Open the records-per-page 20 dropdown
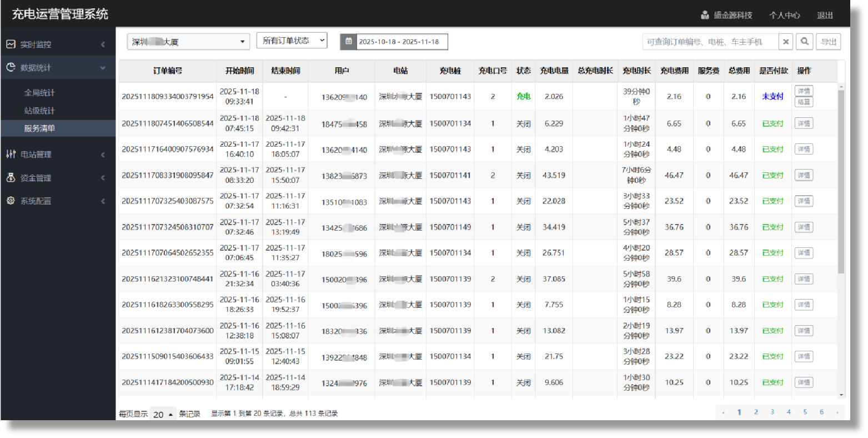The image size is (868, 438). point(163,414)
